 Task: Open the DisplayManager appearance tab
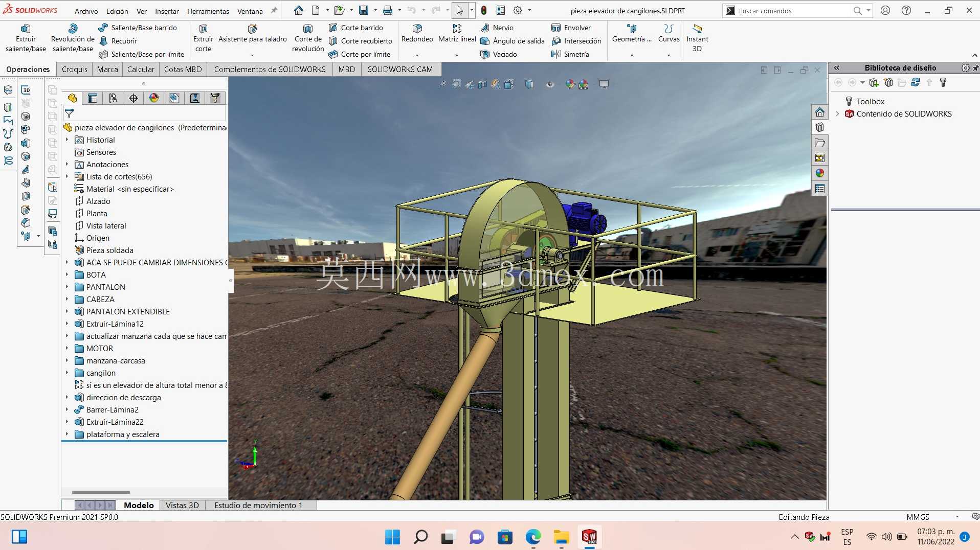pos(154,98)
